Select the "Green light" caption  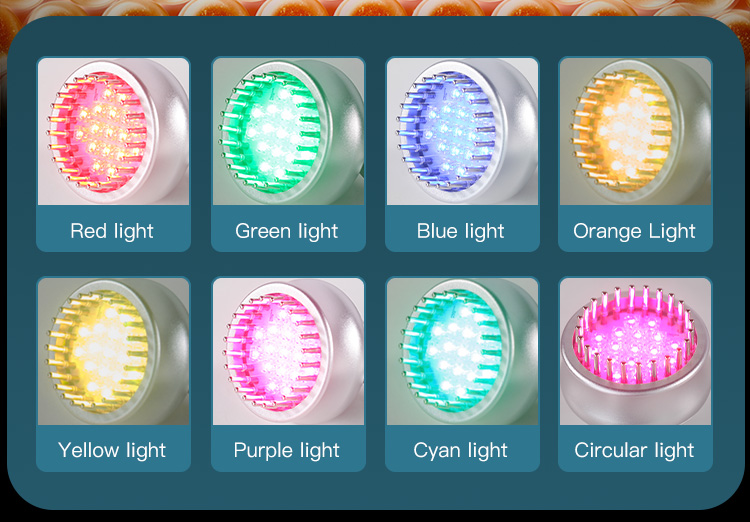click(287, 231)
